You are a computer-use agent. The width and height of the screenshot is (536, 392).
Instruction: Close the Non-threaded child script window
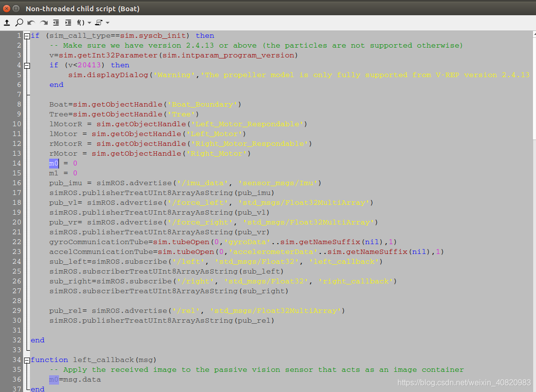point(6,8)
